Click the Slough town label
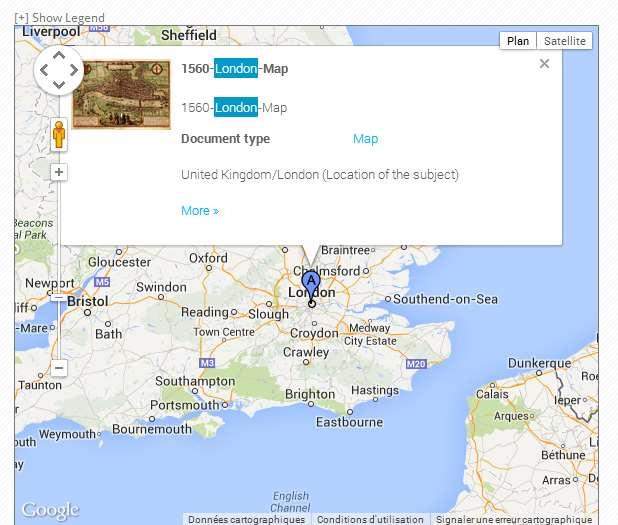 pos(268,314)
